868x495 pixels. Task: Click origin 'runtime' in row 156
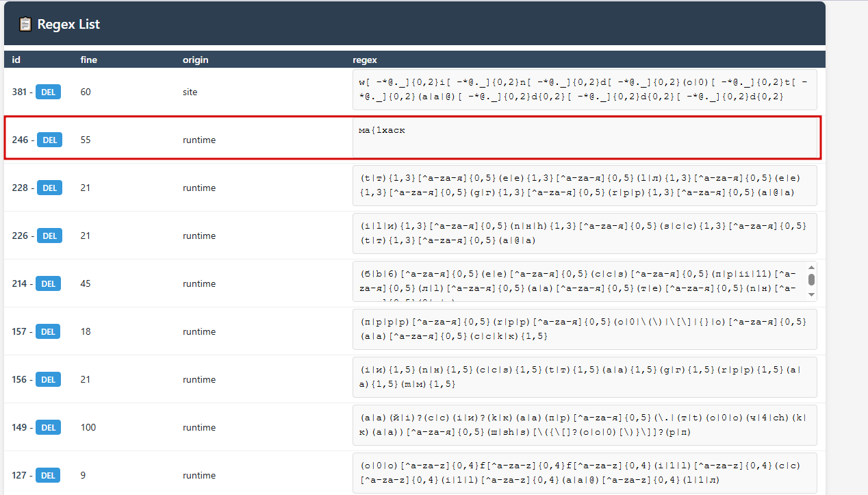pyautogui.click(x=199, y=379)
